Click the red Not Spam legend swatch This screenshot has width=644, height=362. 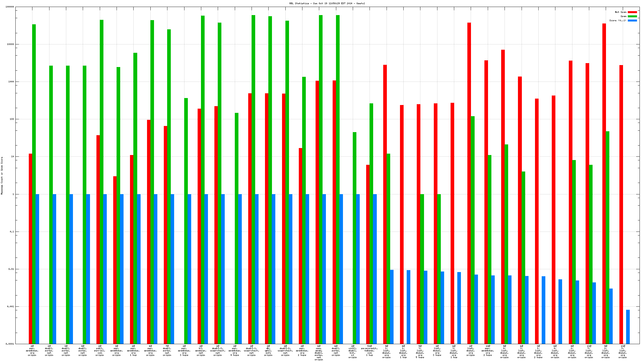click(x=632, y=12)
